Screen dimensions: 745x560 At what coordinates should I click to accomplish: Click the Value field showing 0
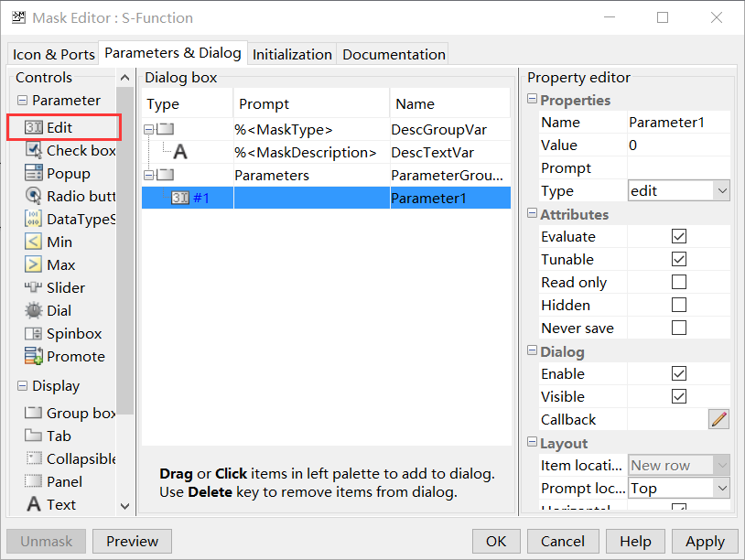click(x=677, y=145)
